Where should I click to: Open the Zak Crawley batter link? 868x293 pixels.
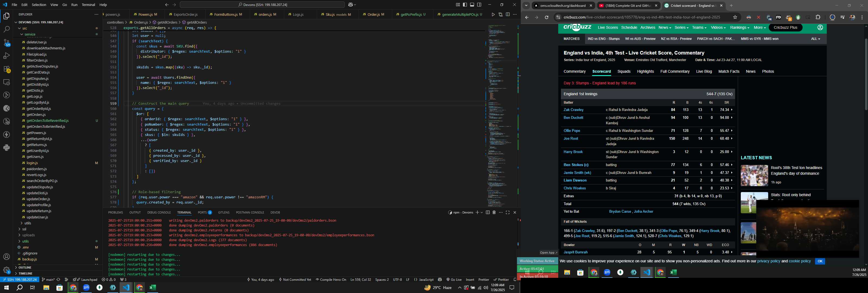coord(573,110)
